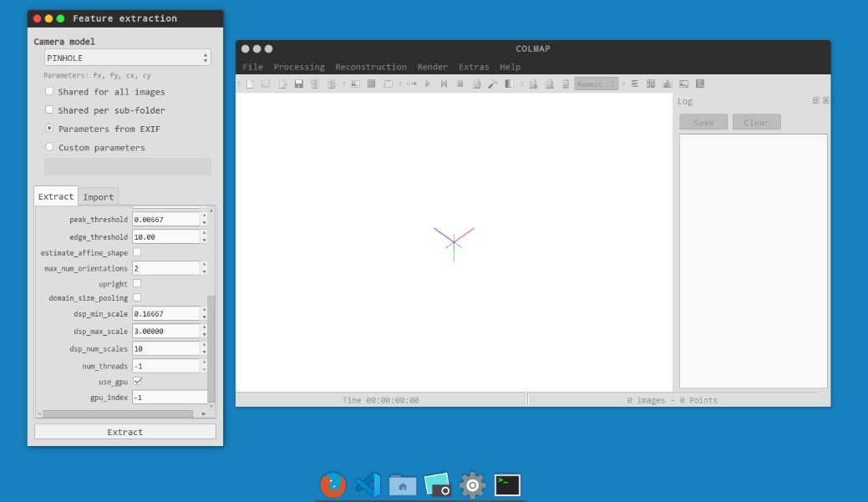
Task: Click the Export model toolbar icon
Action: pos(332,84)
